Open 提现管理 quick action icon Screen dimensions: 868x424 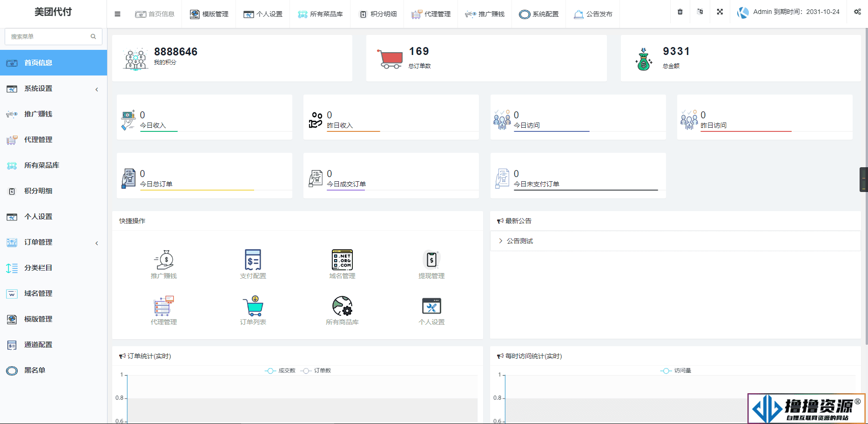click(431, 260)
